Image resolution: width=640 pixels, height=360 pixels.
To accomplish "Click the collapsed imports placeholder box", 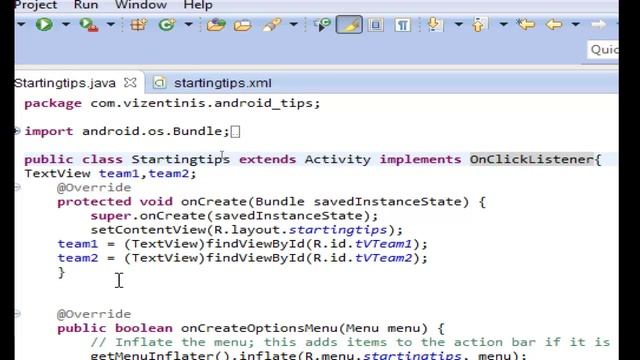I will click(x=236, y=132).
